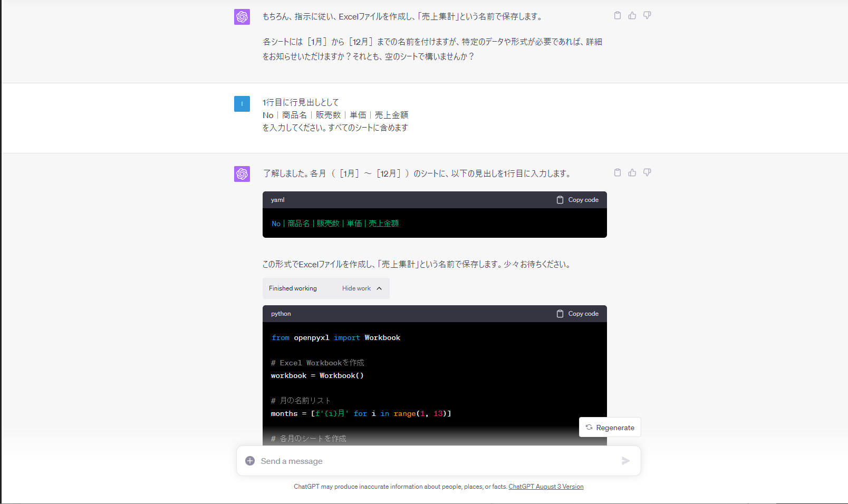Give thumbs up on the second response
The image size is (848, 504).
pyautogui.click(x=632, y=172)
